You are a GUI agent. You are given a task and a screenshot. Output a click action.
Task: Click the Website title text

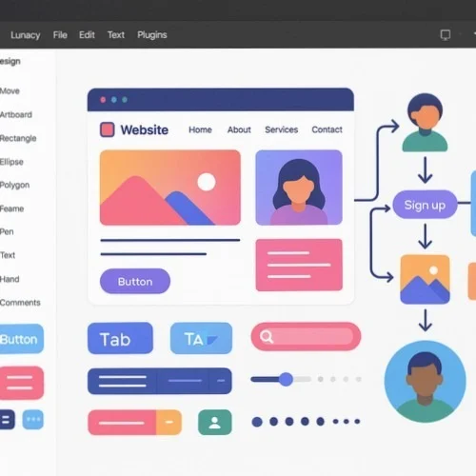pos(145,130)
